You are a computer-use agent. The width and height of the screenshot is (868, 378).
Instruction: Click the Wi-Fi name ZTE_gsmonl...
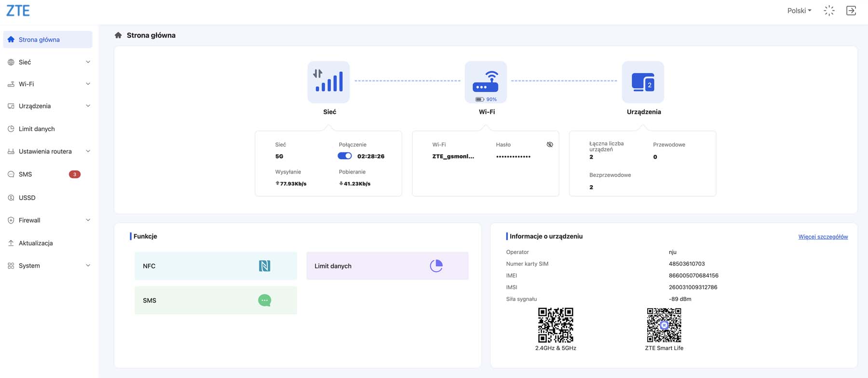453,156
